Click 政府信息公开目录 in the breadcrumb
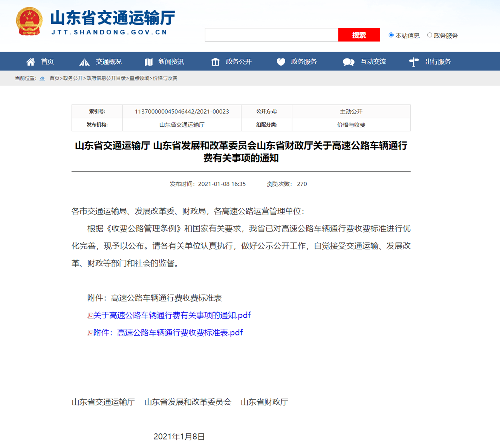The height and width of the screenshot is (448, 500). pyautogui.click(x=106, y=78)
